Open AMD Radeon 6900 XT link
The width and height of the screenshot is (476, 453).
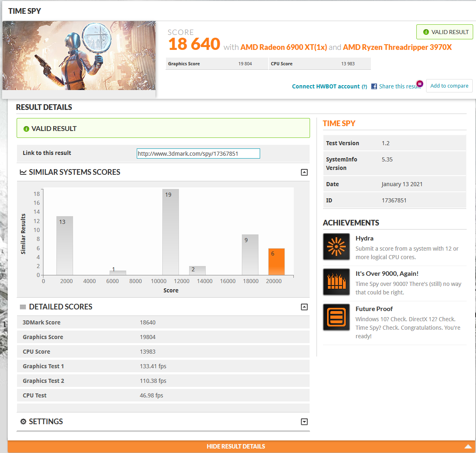point(284,47)
